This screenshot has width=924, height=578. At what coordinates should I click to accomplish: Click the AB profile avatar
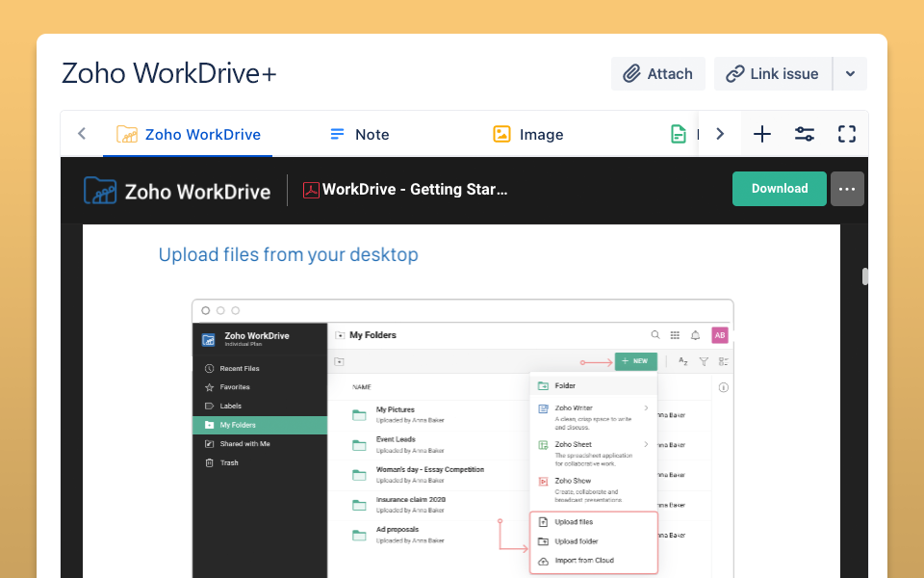pyautogui.click(x=720, y=335)
